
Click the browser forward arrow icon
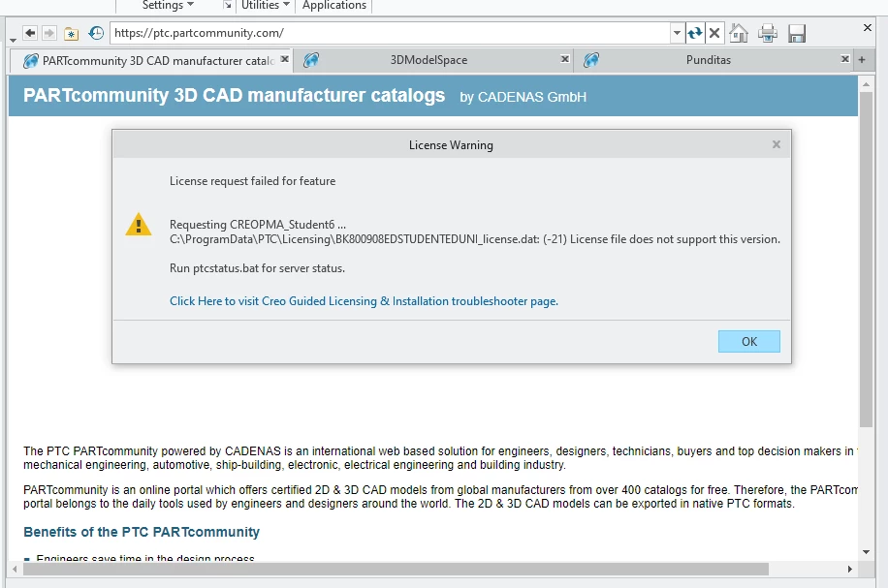pyautogui.click(x=49, y=33)
